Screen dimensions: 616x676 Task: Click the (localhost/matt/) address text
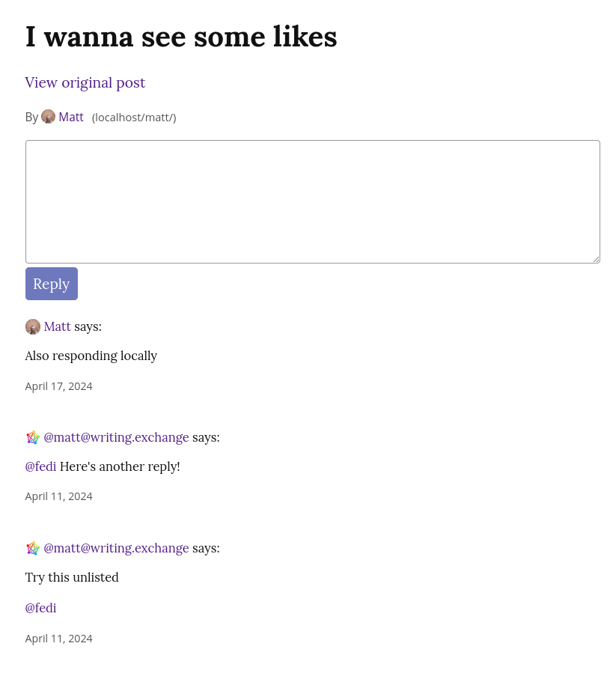pos(134,118)
